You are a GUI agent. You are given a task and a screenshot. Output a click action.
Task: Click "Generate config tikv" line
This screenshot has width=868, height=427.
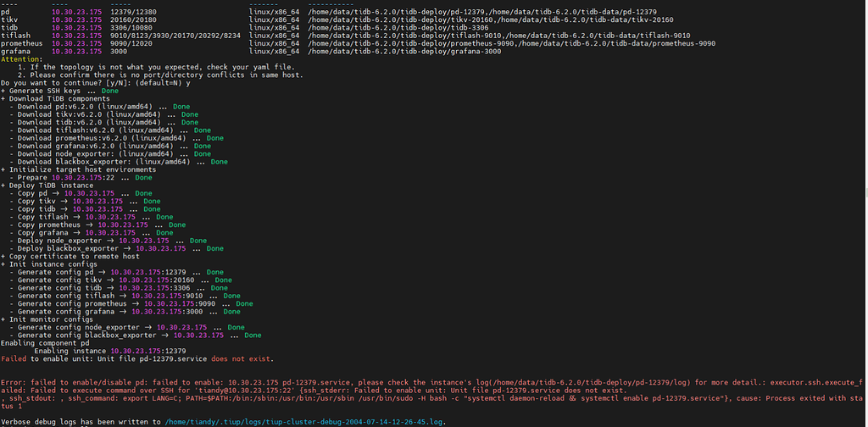click(x=120, y=280)
